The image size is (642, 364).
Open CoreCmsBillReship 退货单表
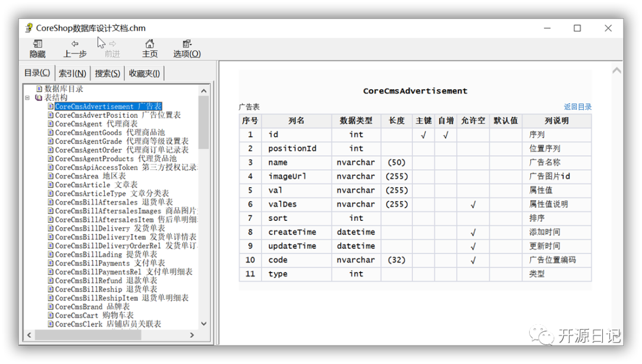tap(106, 289)
